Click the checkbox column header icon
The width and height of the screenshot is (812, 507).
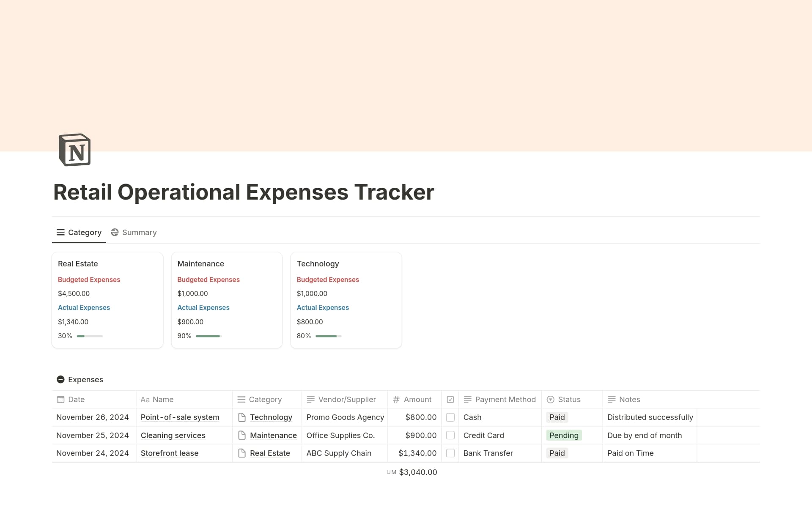pos(451,399)
